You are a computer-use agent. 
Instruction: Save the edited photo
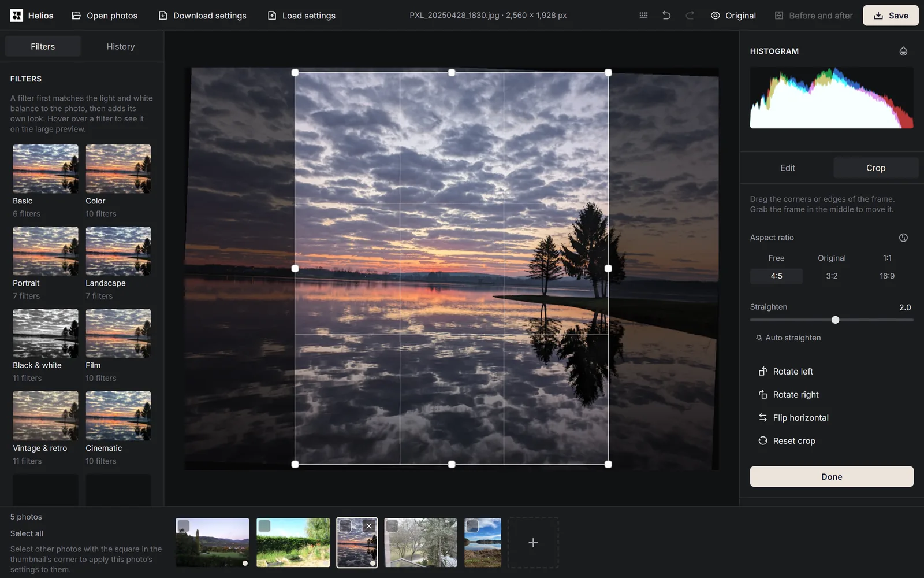click(891, 16)
